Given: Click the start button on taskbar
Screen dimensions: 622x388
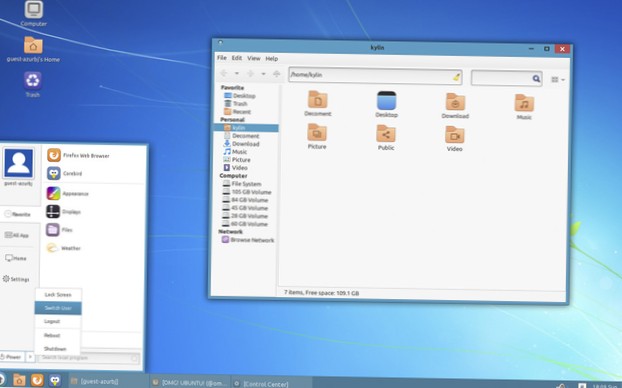Looking at the screenshot, I should 2,379.
